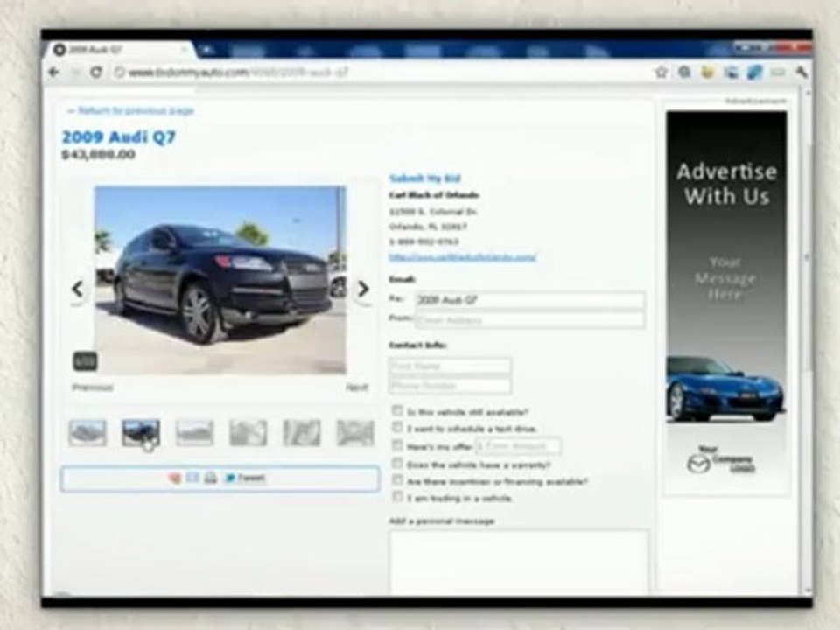Select the first vehicle thumbnail
840x630 pixels.
pyautogui.click(x=87, y=433)
